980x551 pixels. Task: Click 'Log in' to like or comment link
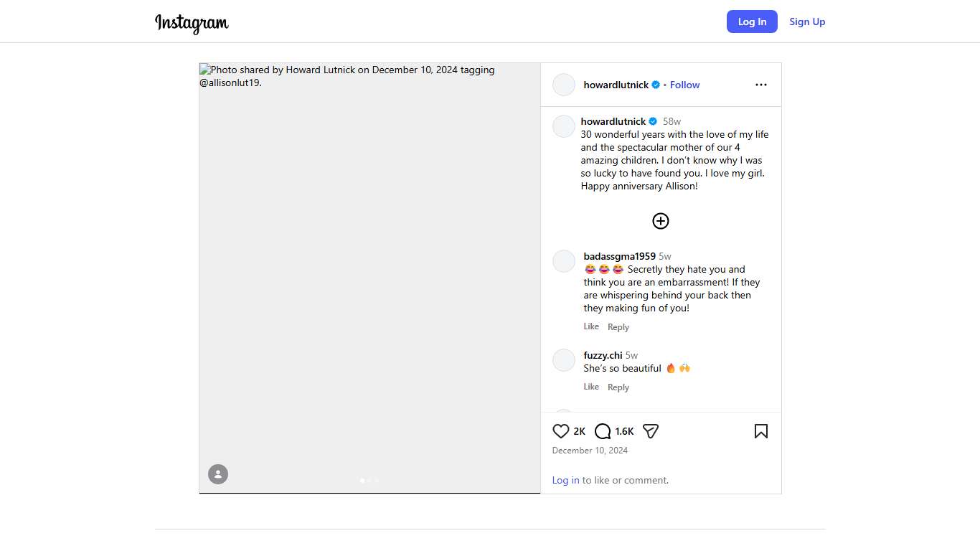[x=565, y=480]
